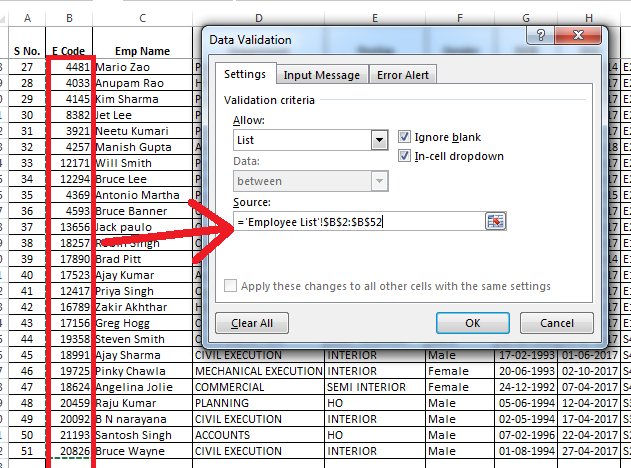The width and height of the screenshot is (631, 468).
Task: Click Female cell in Pinky Chawla row
Action: [x=460, y=371]
